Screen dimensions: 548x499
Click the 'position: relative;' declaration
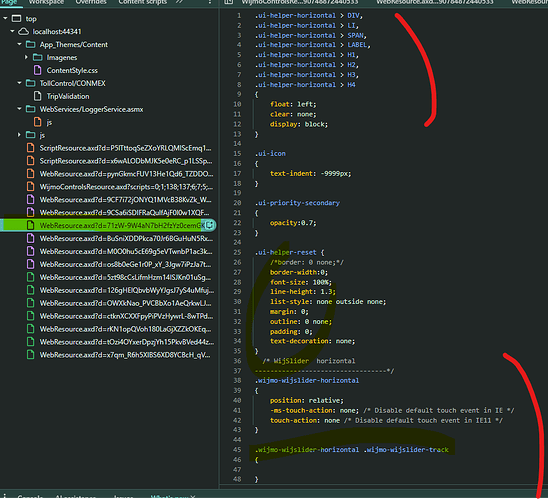coord(307,400)
